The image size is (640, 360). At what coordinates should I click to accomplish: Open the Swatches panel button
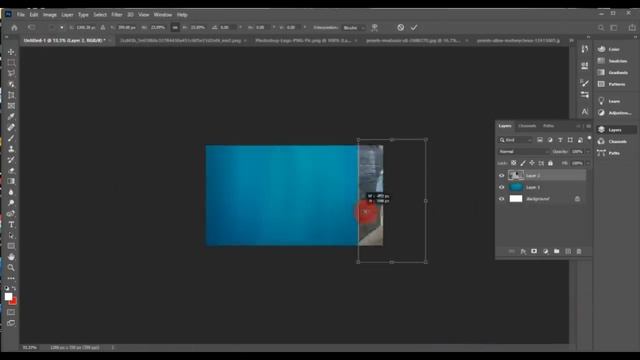pos(615,61)
